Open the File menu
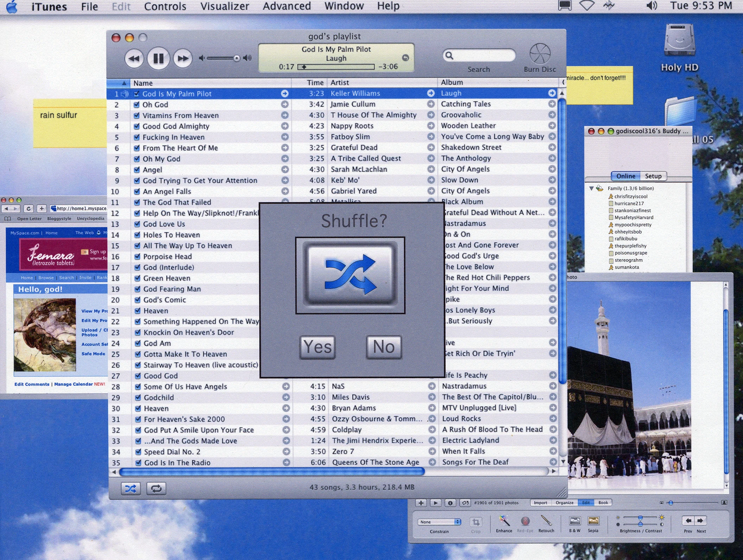The width and height of the screenshot is (743, 560). [89, 6]
